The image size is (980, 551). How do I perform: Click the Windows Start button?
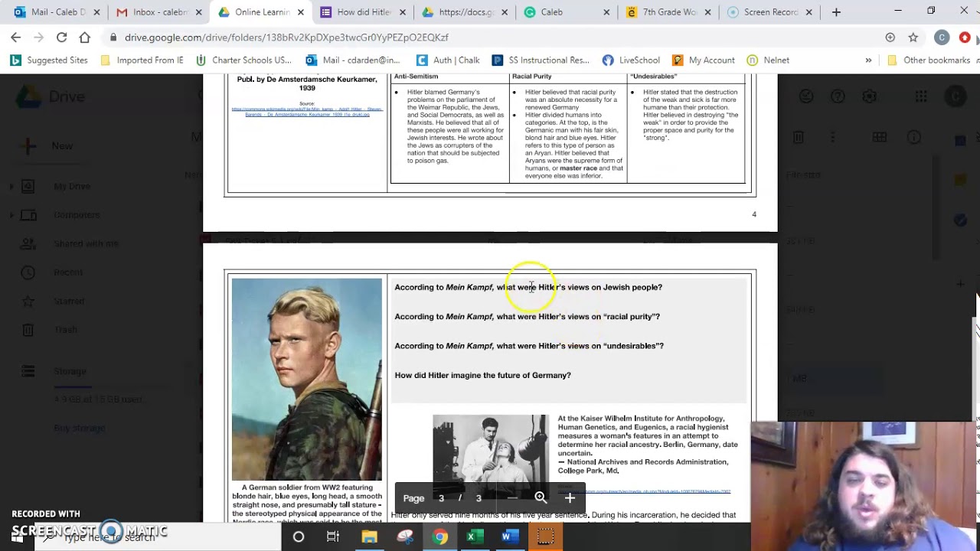pos(17,537)
